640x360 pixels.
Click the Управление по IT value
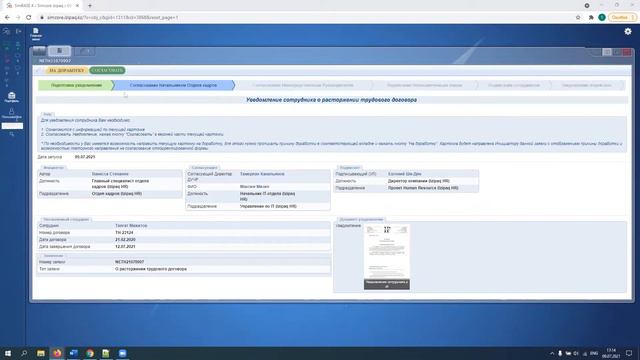pyautogui.click(x=268, y=206)
